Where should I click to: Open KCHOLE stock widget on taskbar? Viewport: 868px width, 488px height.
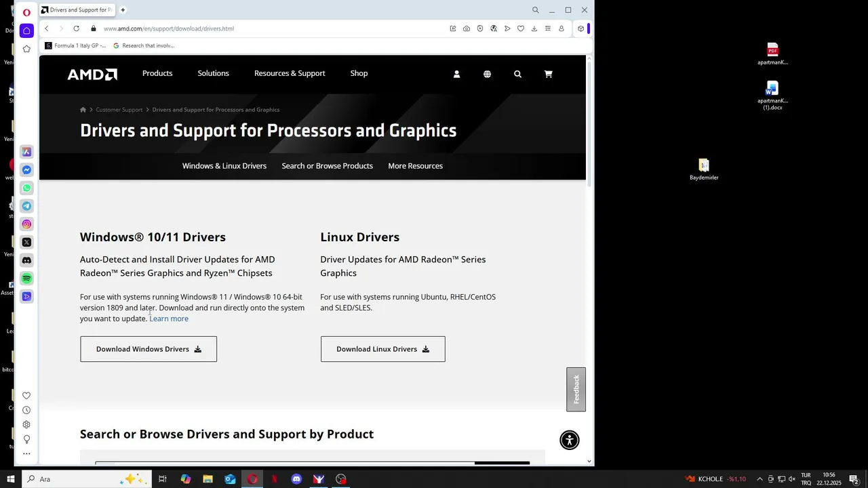coord(716,479)
